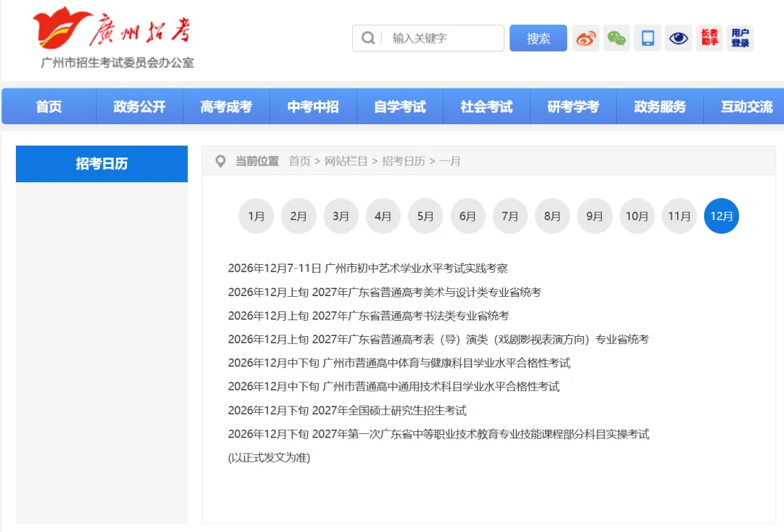Select the 11月 month button

coord(679,216)
